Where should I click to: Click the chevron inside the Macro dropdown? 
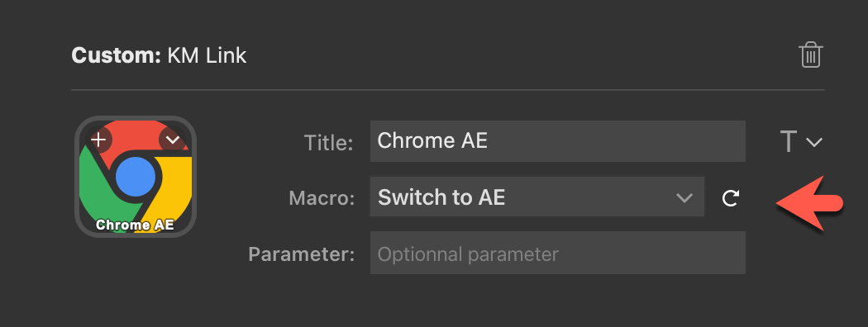[684, 197]
